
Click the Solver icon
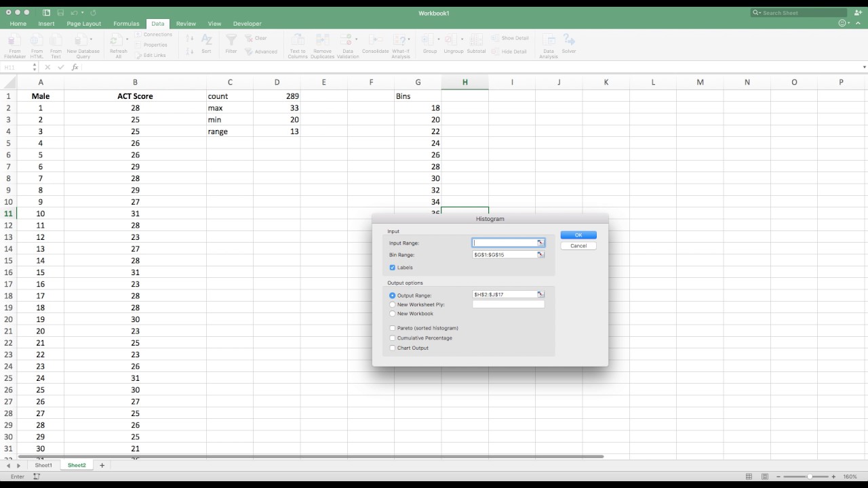(x=569, y=41)
